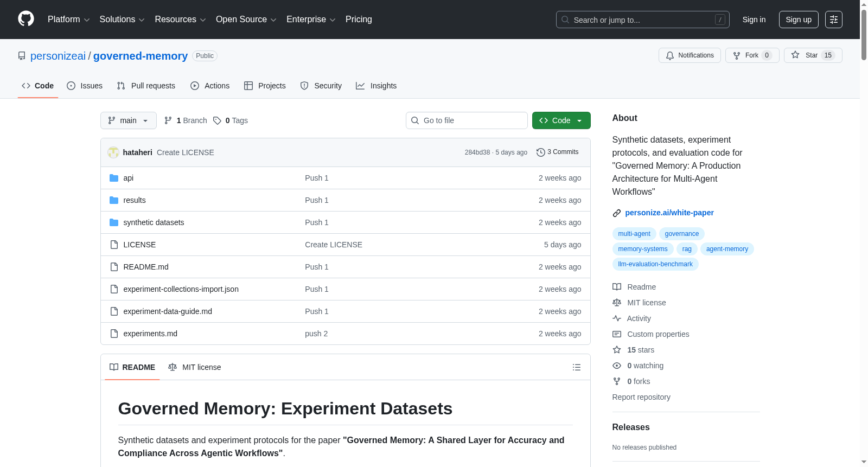Fork the repository using Fork button
Viewport: 868px width, 467px height.
[x=752, y=55]
